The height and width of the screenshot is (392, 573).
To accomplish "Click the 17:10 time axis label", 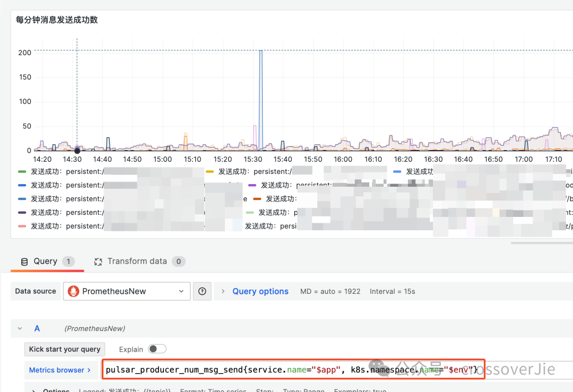I will point(553,159).
